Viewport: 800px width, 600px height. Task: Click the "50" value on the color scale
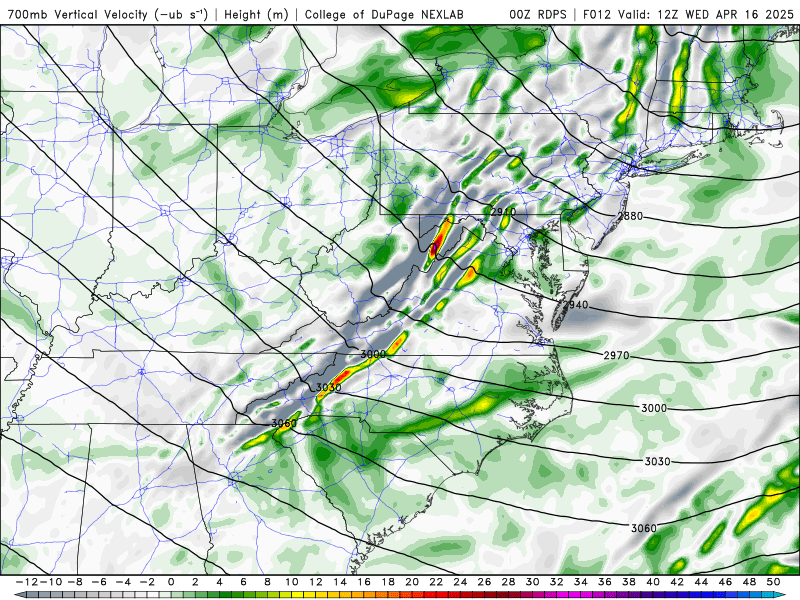coord(773,582)
